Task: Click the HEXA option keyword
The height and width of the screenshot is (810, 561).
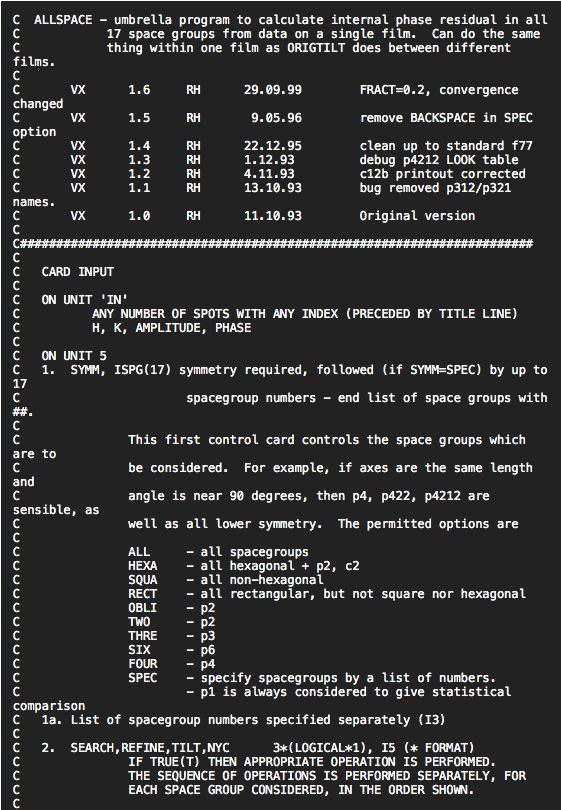Action: tap(143, 566)
